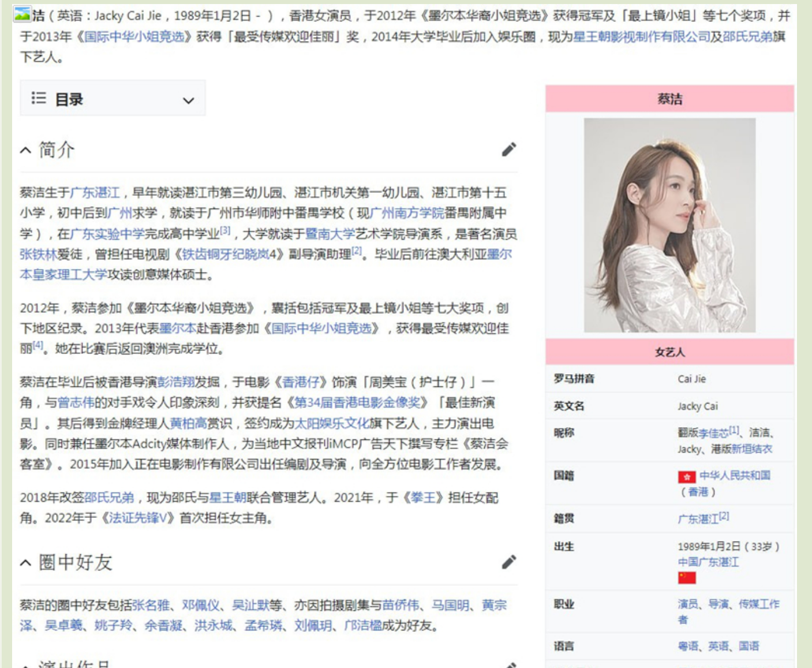Click the 张铁林 actor link
This screenshot has height=668, width=812.
[x=36, y=252]
